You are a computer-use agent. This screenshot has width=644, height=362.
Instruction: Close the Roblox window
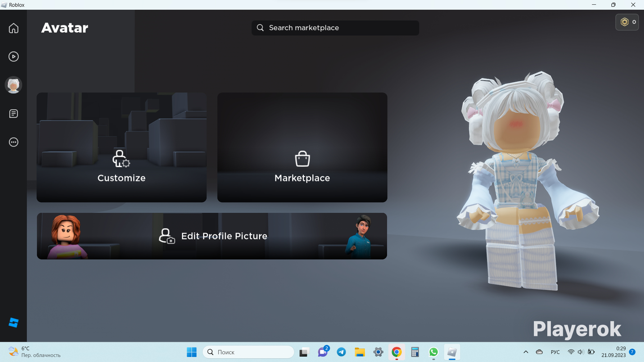coord(633,5)
